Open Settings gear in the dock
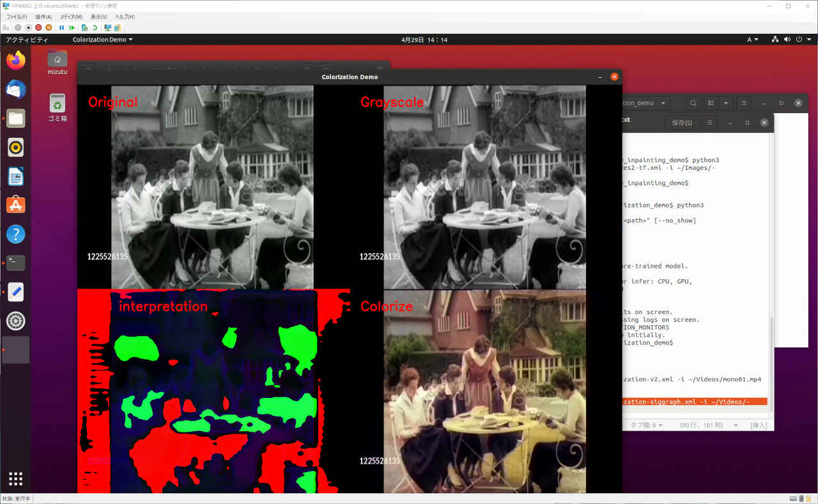 (x=16, y=321)
